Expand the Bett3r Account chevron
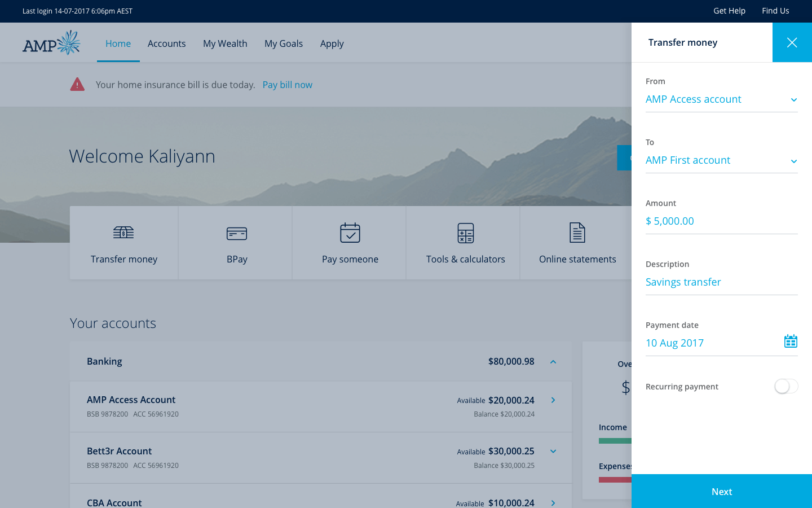812x508 pixels. point(553,451)
